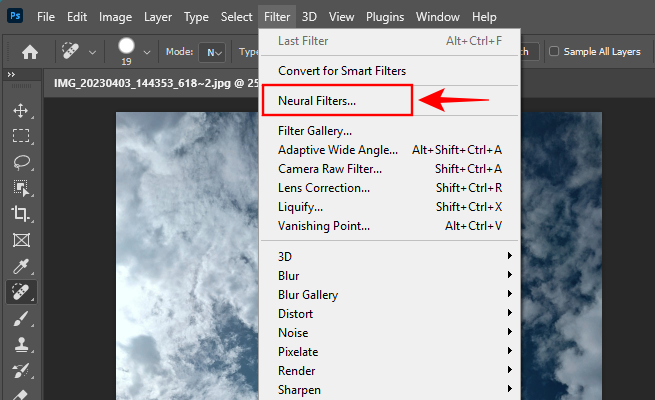The width and height of the screenshot is (655, 400).
Task: Expand the toolbar with double-arrow icon
Action: point(11,74)
